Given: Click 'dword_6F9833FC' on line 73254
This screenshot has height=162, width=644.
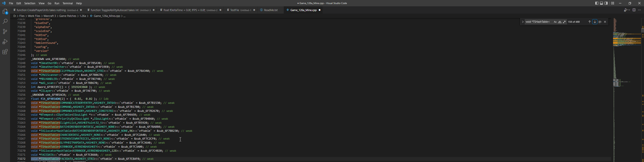Looking at the screenshot, I should coord(49,87).
